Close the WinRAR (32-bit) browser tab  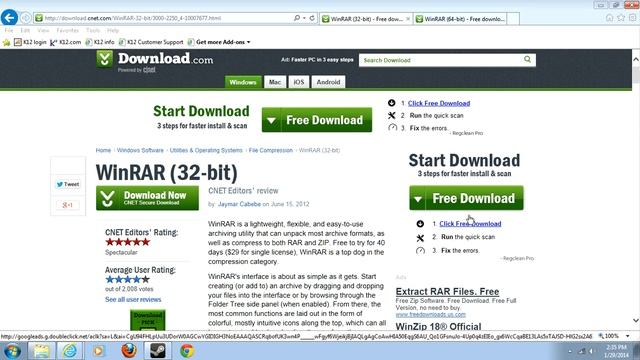(407, 19)
